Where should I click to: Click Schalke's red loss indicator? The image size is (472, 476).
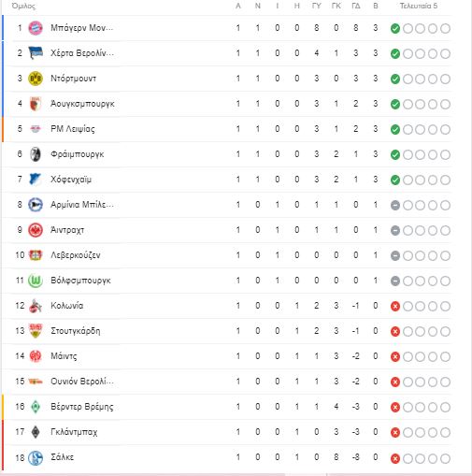pyautogui.click(x=395, y=458)
